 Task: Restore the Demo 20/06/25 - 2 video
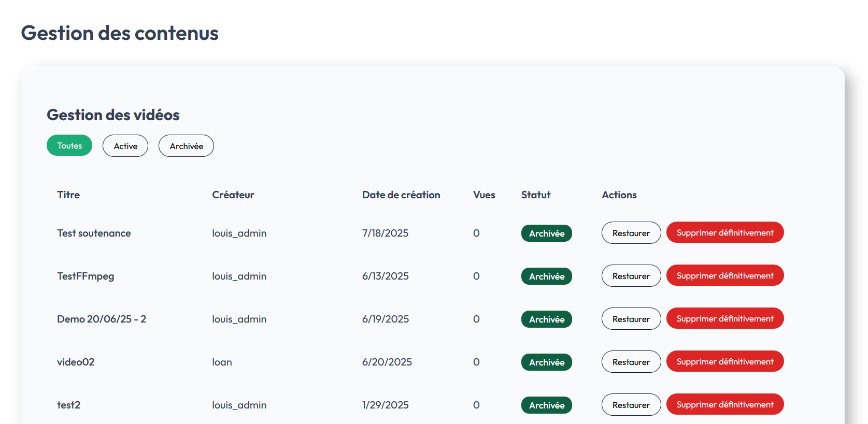coord(631,319)
